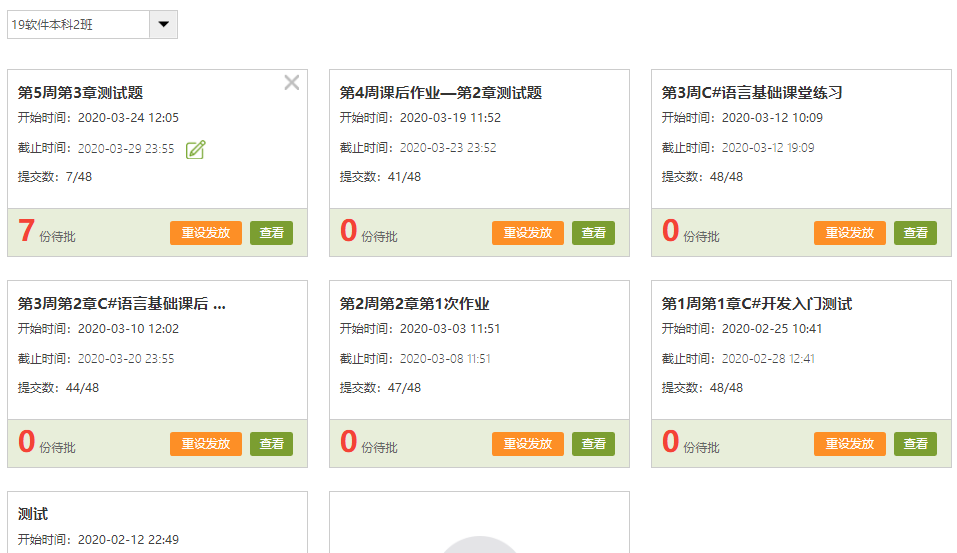This screenshot has height=553, width=957.
Task: Click the red 7 pending count
Action: point(26,231)
